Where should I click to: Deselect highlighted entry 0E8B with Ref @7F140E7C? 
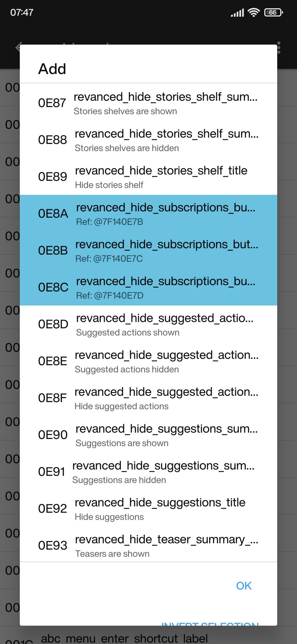click(148, 250)
